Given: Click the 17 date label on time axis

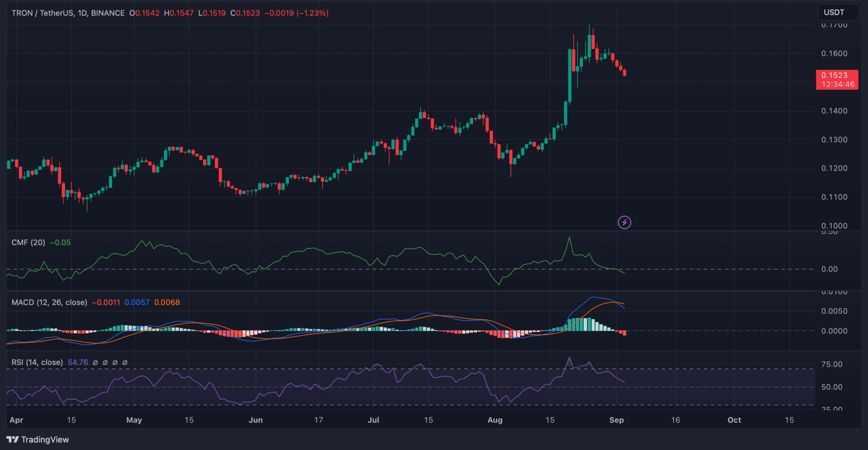Looking at the screenshot, I should (318, 420).
